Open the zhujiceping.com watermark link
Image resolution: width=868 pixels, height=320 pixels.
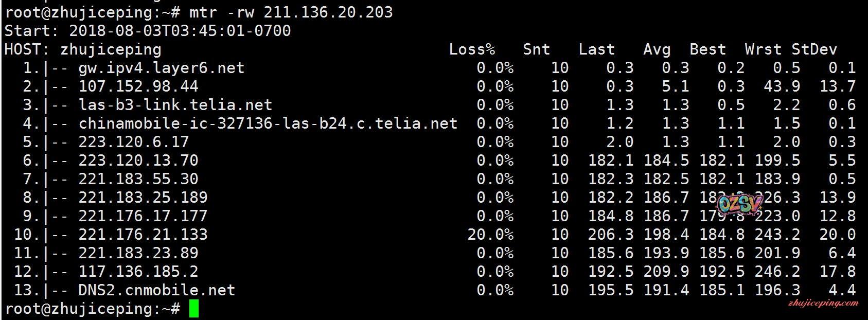click(823, 303)
